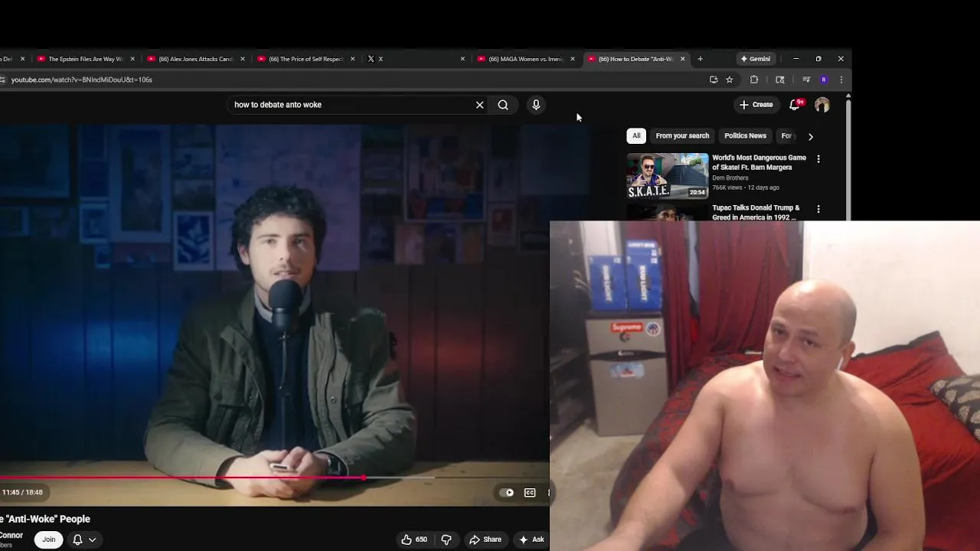This screenshot has width=980, height=551.
Task: Dislike the video
Action: [446, 540]
